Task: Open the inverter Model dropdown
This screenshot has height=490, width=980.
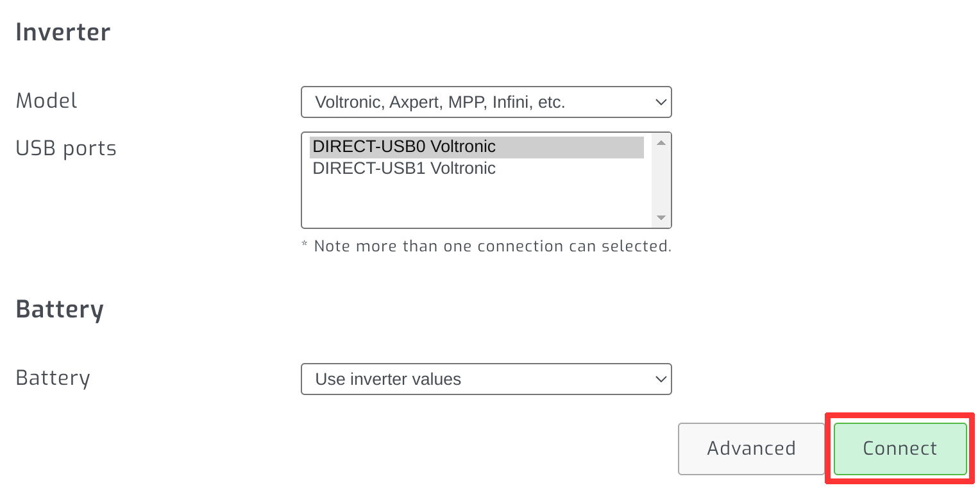Action: point(486,102)
